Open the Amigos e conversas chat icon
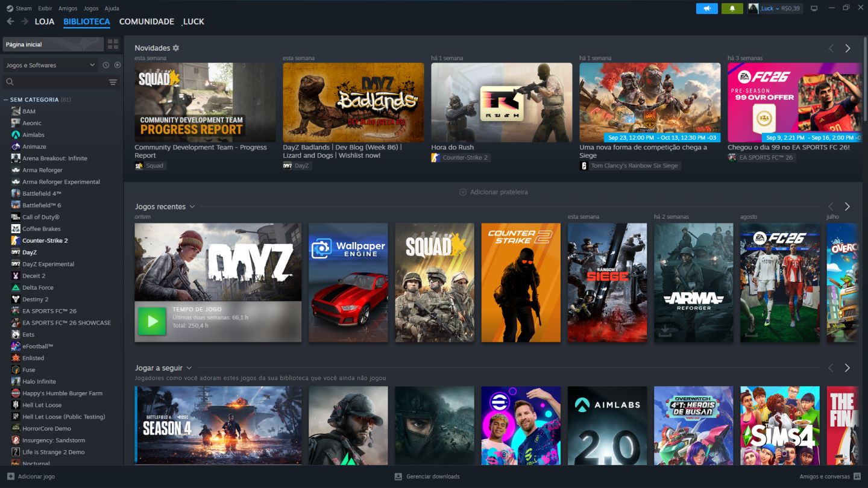This screenshot has height=488, width=868. point(857,477)
